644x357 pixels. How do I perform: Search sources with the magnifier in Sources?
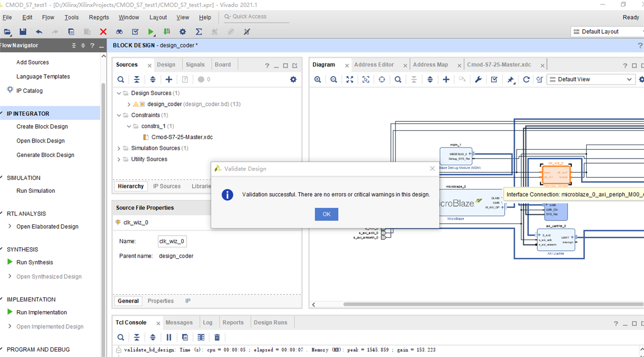point(121,79)
